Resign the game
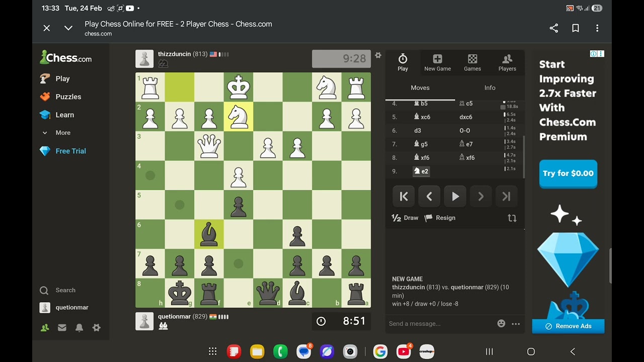 click(x=440, y=218)
